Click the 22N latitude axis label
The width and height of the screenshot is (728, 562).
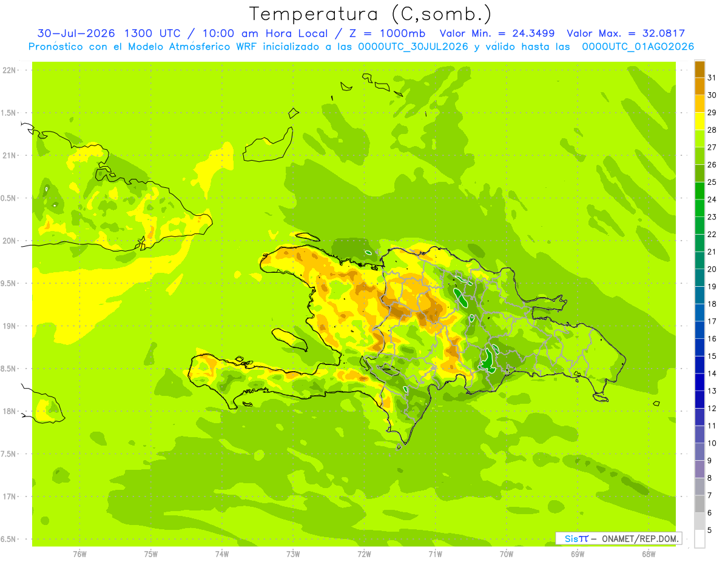point(10,70)
